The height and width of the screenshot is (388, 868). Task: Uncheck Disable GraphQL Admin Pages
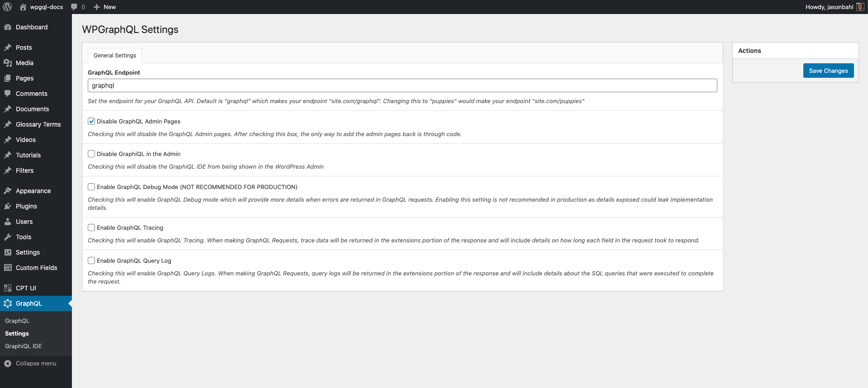pos(91,121)
